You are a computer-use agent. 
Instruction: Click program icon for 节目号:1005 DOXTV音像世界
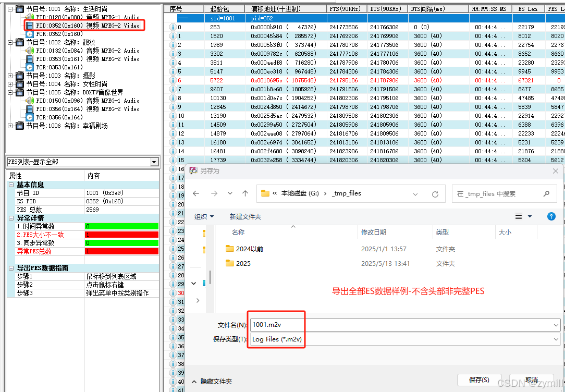[20, 92]
